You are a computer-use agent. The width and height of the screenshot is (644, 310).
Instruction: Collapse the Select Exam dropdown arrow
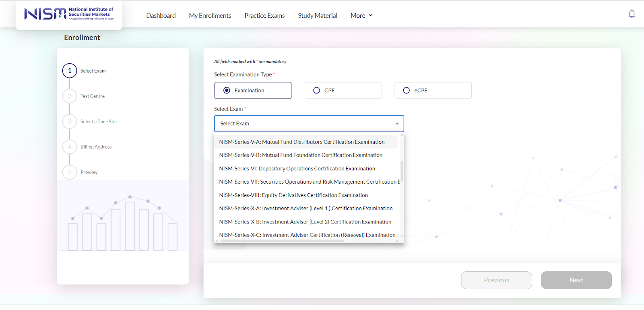pos(397,124)
